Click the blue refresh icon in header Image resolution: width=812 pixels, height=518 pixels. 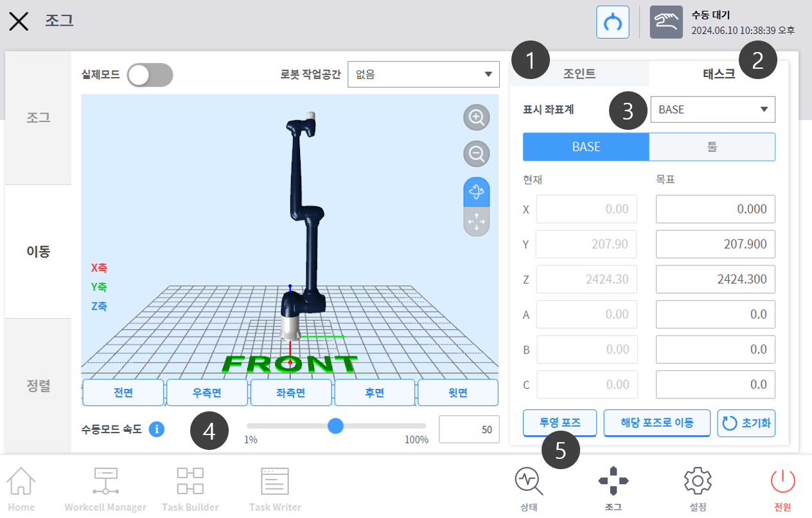point(612,22)
